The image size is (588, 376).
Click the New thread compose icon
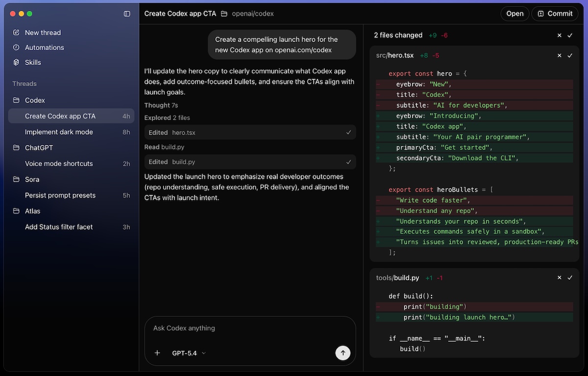[16, 32]
